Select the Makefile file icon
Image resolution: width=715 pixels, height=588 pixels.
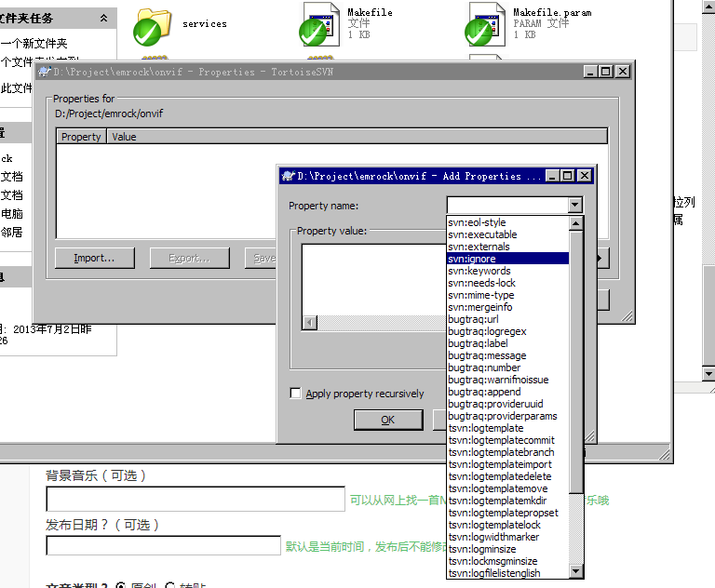click(319, 24)
